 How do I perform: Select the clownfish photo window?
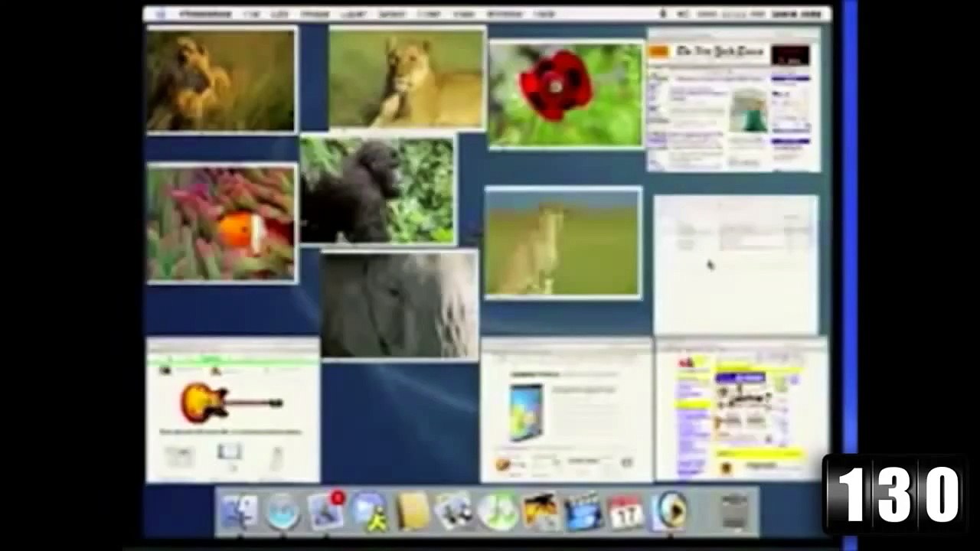point(221,223)
